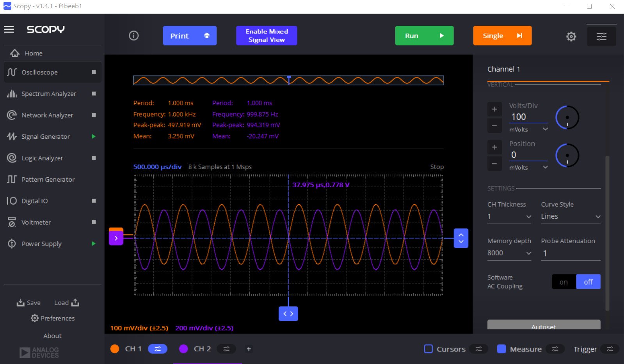Switch to the Voltmeter instrument
This screenshot has width=624, height=364.
pyautogui.click(x=36, y=223)
